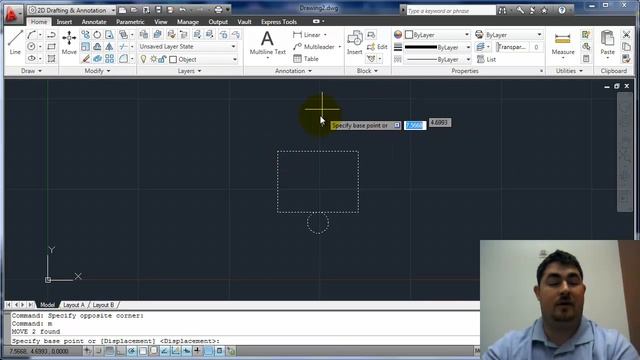The image size is (640, 360).
Task: Switch to Layout B tab
Action: [x=103, y=305]
